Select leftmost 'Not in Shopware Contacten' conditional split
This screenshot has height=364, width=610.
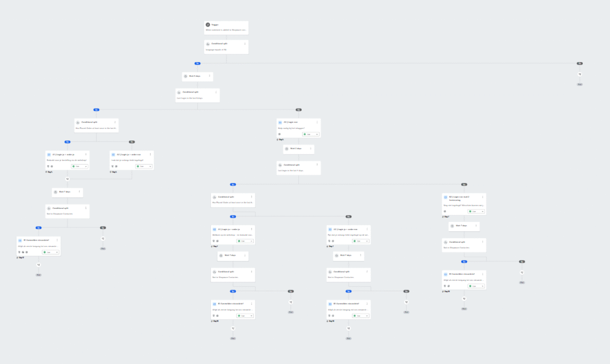point(68,211)
